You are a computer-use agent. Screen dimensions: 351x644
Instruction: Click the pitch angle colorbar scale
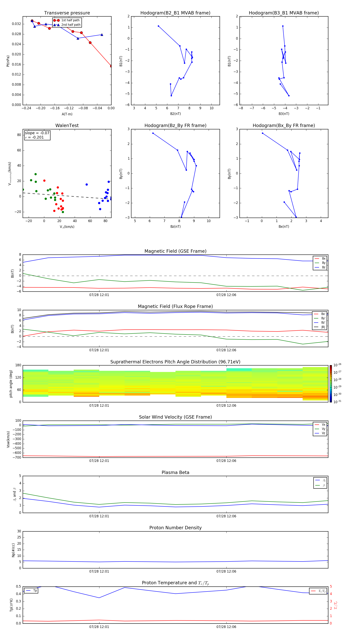point(331,384)
